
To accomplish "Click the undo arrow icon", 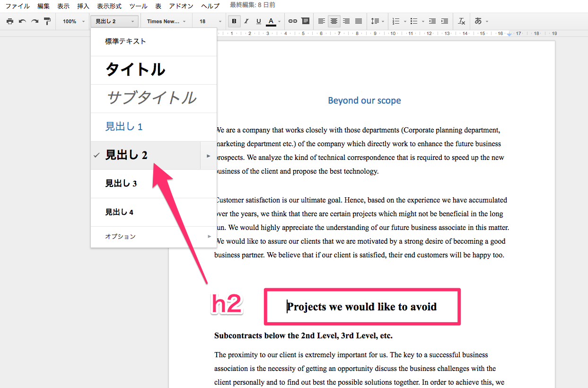I will pos(22,21).
